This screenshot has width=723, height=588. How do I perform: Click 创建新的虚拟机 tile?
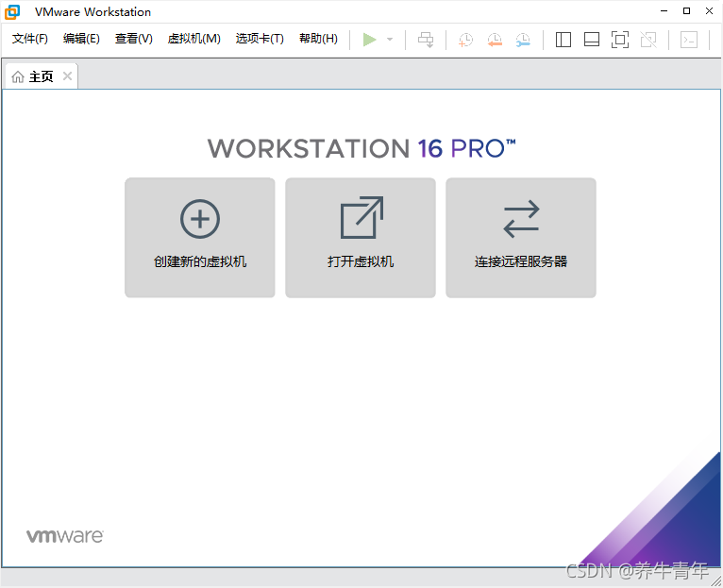point(200,238)
